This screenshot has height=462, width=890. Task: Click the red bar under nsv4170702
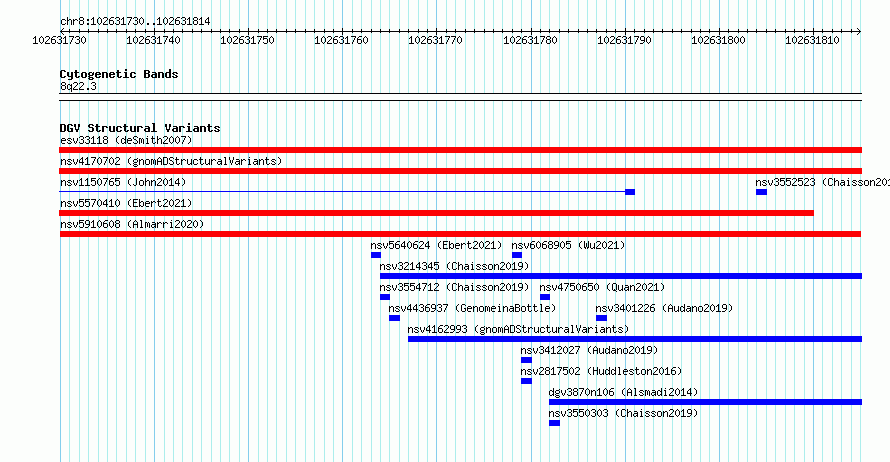(x=460, y=171)
